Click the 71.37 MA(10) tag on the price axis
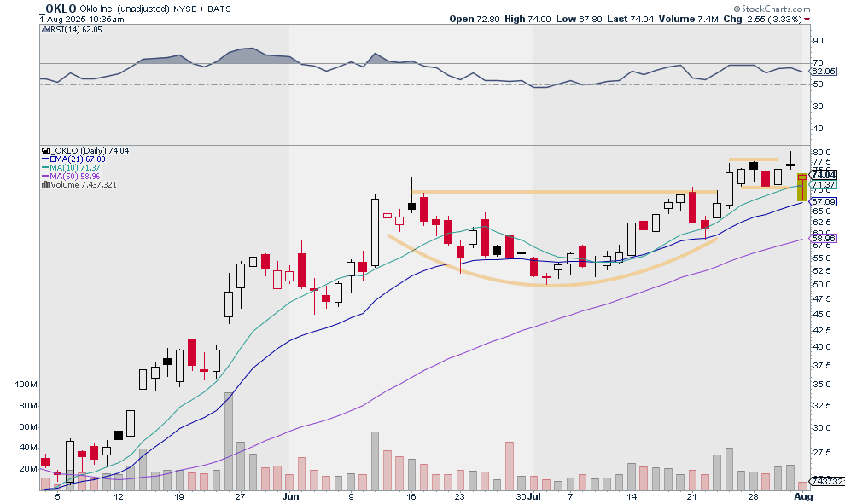The width and height of the screenshot is (845, 504). coord(824,185)
